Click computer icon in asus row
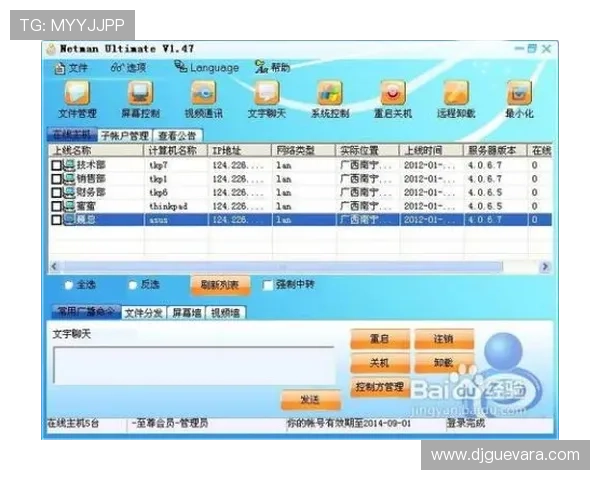Viewport: 600px width, 480px height. click(69, 219)
